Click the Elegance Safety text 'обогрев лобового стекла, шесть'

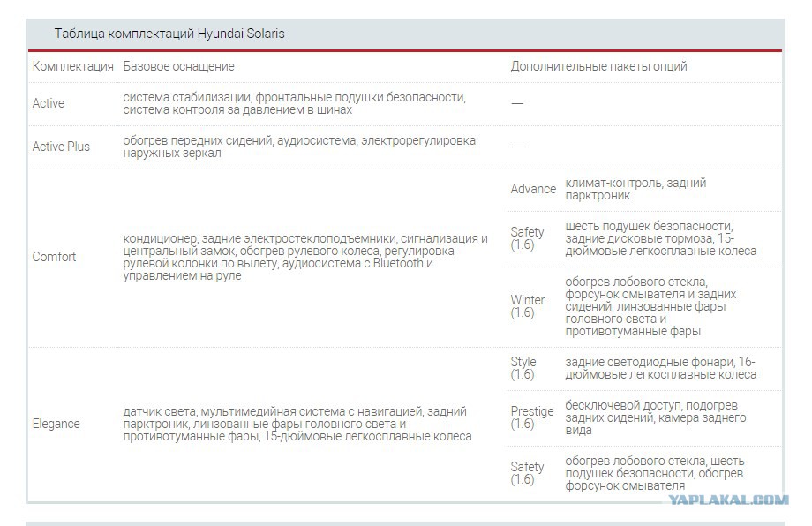point(655,473)
